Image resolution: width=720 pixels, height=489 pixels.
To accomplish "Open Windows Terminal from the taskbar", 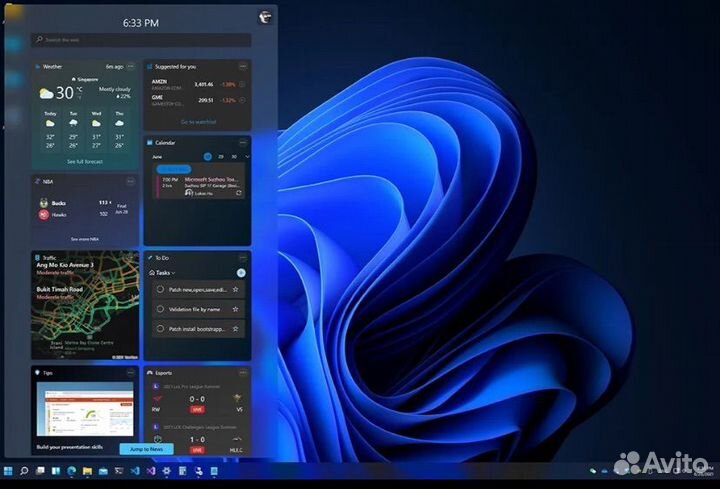I will 119,471.
